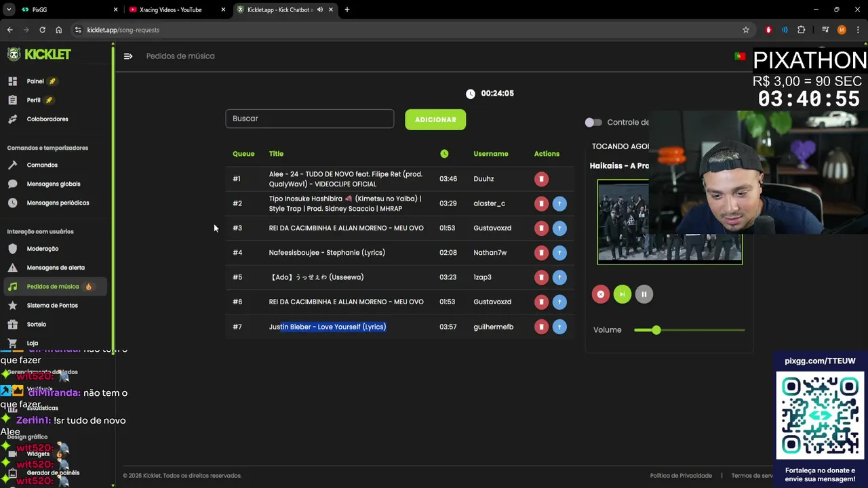Click the ADICIONAR button
The image size is (868, 488).
435,119
